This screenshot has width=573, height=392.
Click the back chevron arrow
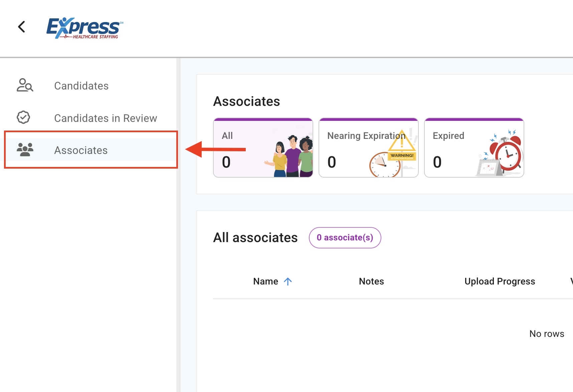pos(22,27)
